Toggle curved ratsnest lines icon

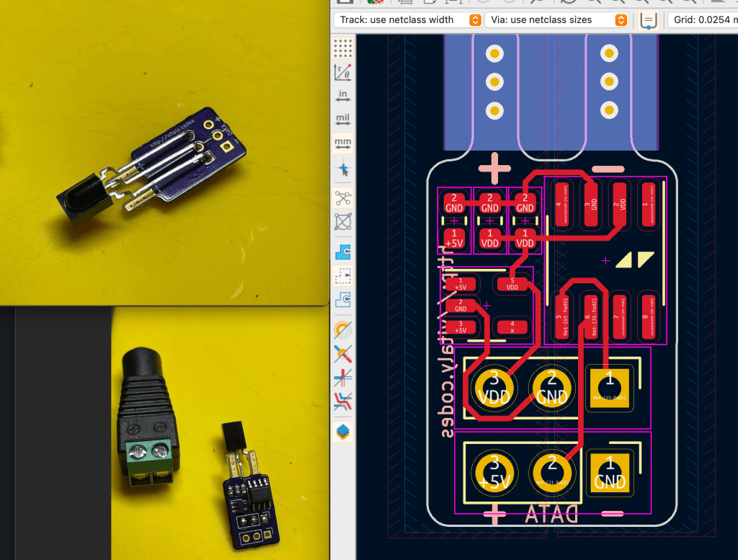(343, 221)
